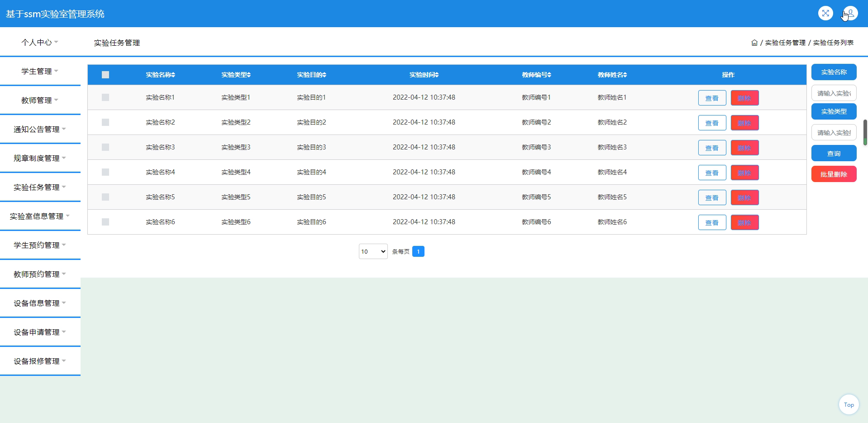
Task: Toggle the select-all checkbox in table header
Action: click(x=105, y=75)
